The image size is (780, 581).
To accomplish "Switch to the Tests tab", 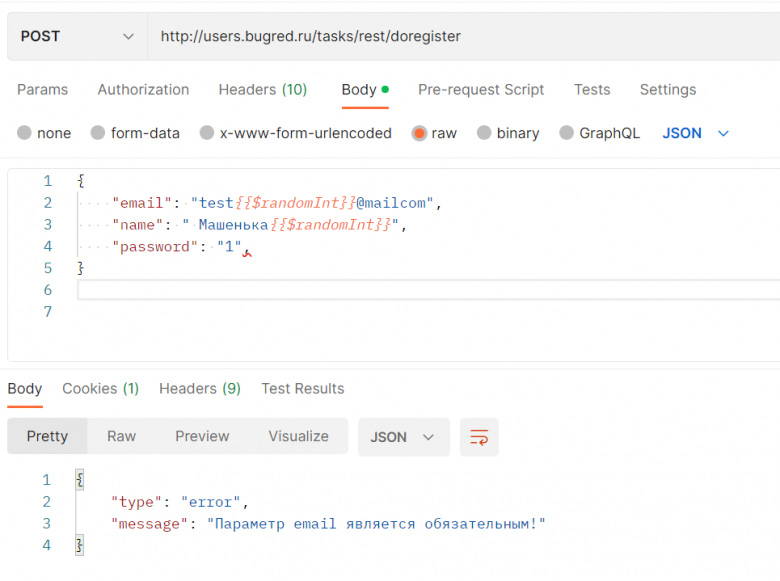I will (x=592, y=90).
